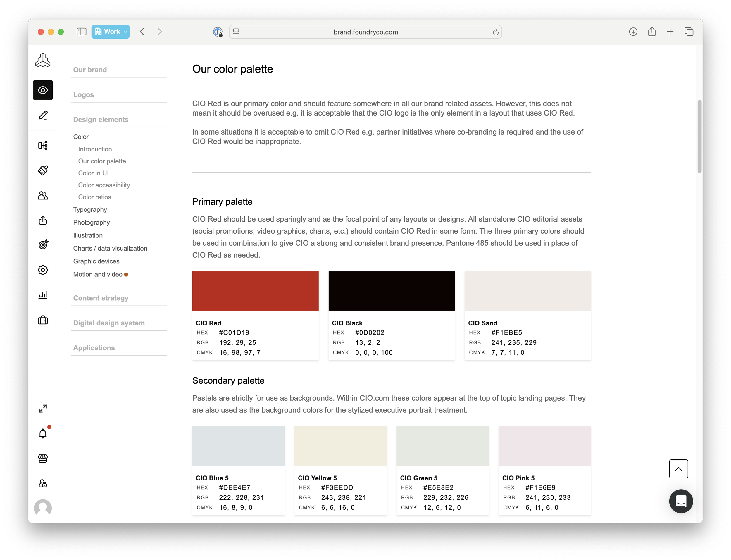Image resolution: width=731 pixels, height=560 pixels.
Task: Click the scroll-to-top arrow button
Action: click(678, 469)
